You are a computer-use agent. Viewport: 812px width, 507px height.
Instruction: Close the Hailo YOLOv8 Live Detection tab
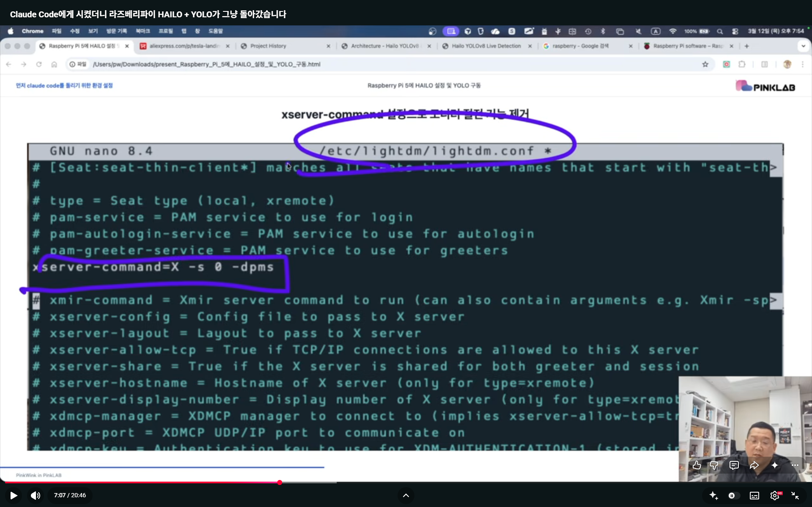(x=530, y=46)
